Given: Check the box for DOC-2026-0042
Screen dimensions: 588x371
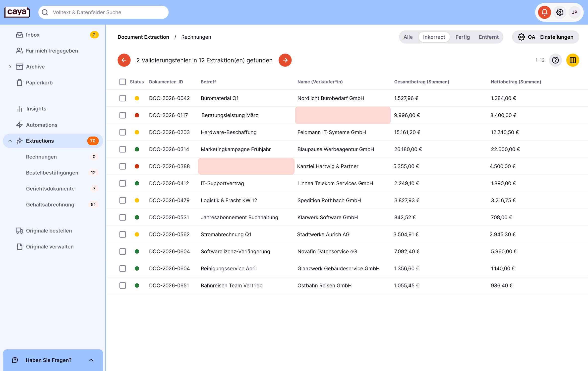Looking at the screenshot, I should click(x=122, y=98).
